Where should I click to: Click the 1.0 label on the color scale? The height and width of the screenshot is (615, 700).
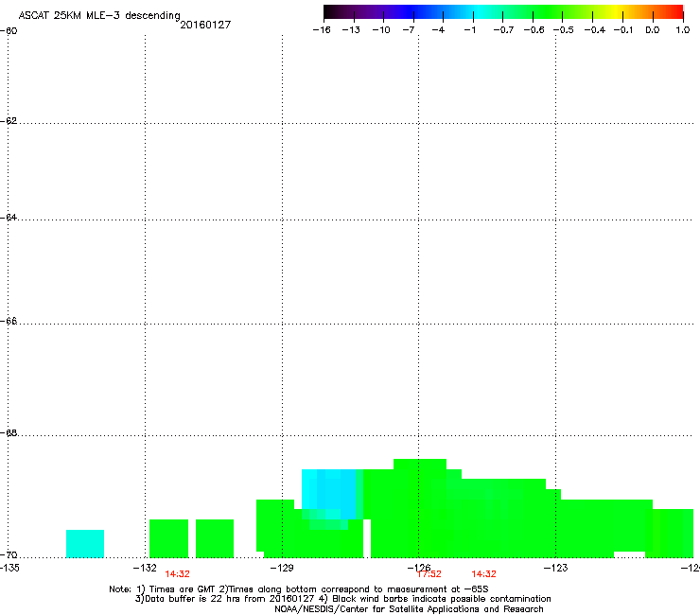[683, 30]
